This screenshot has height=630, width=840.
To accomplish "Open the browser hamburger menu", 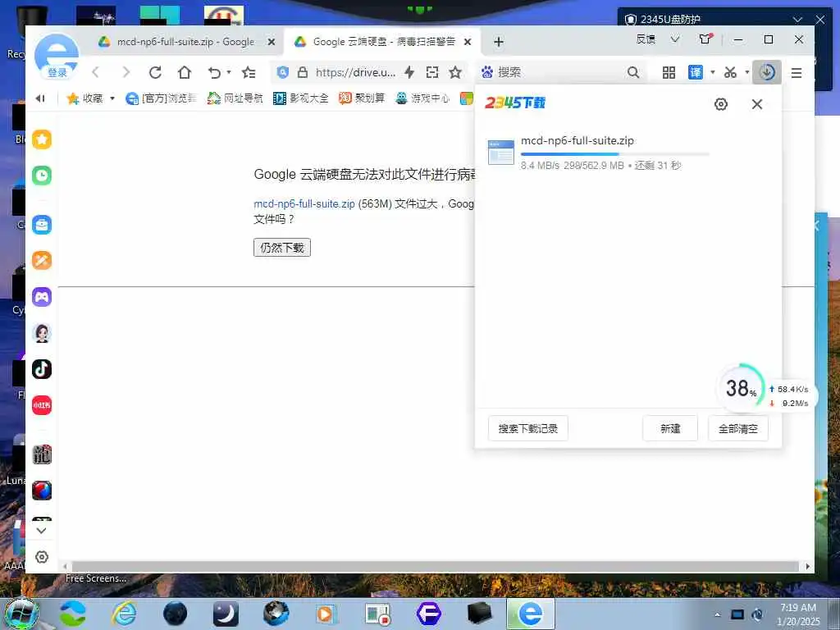I will [797, 72].
